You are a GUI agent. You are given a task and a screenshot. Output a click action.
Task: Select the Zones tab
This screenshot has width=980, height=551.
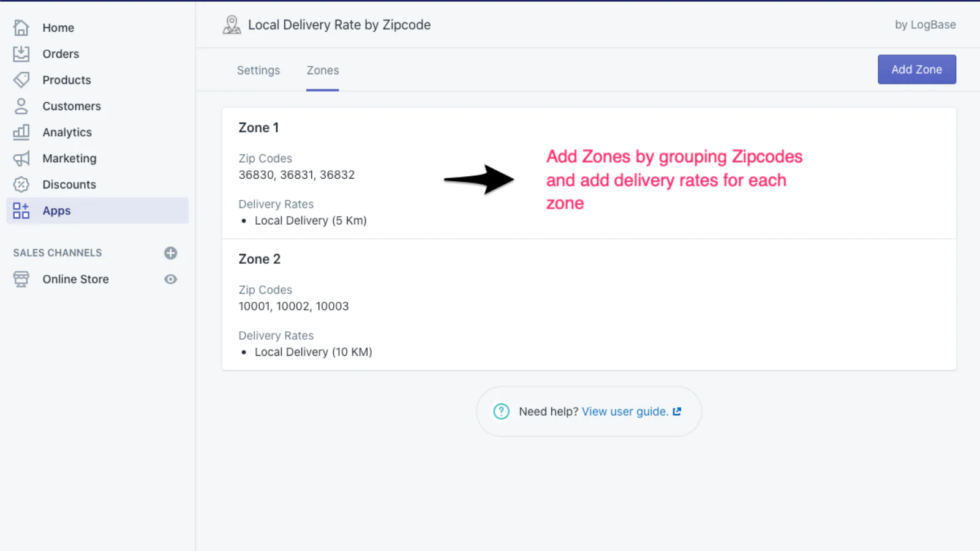[323, 70]
